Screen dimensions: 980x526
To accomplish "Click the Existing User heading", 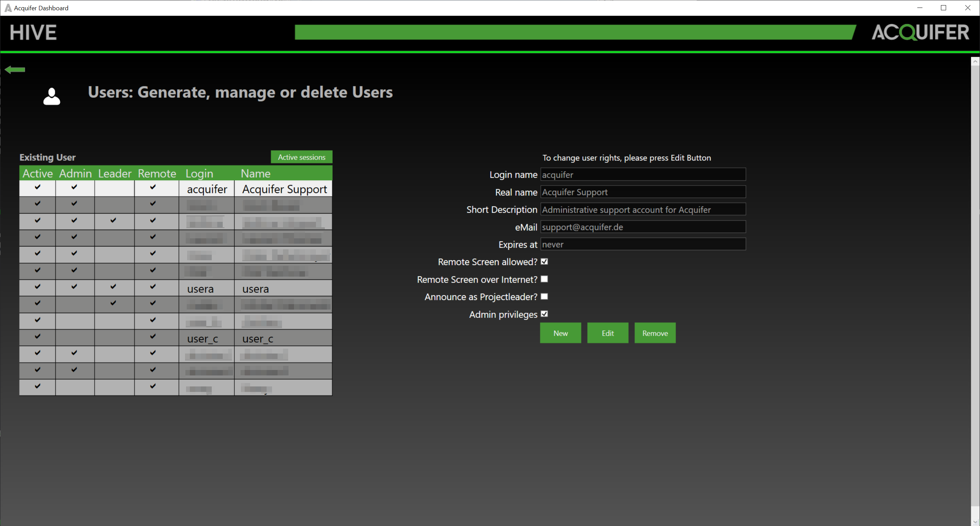I will [x=48, y=157].
